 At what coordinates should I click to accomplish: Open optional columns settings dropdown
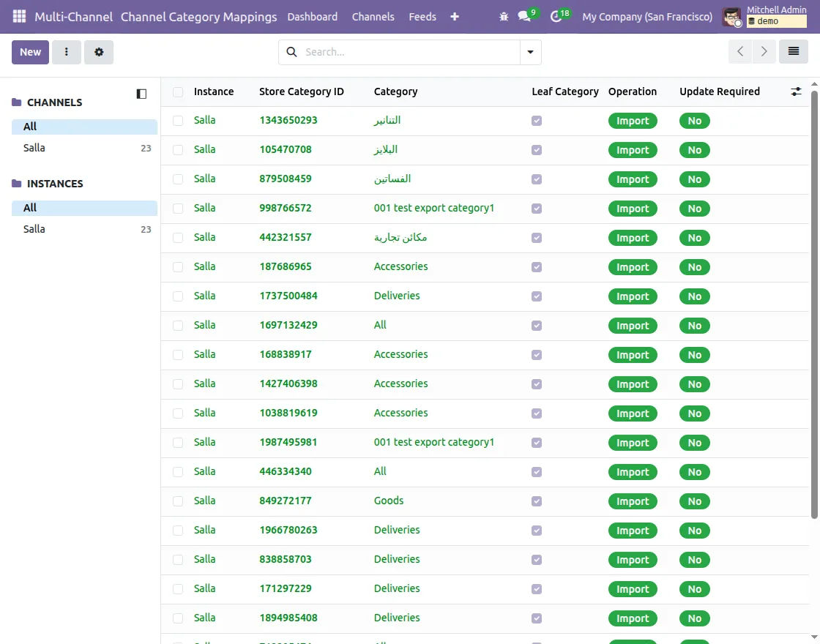click(797, 91)
